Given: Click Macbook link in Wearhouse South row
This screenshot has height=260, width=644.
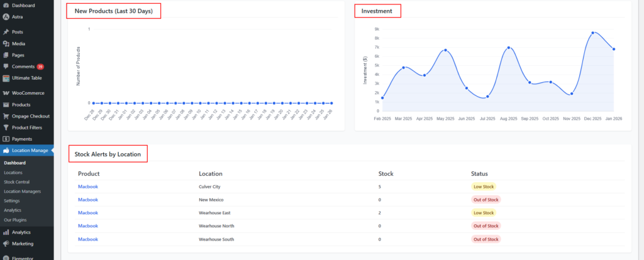Looking at the screenshot, I should pyautogui.click(x=88, y=239).
